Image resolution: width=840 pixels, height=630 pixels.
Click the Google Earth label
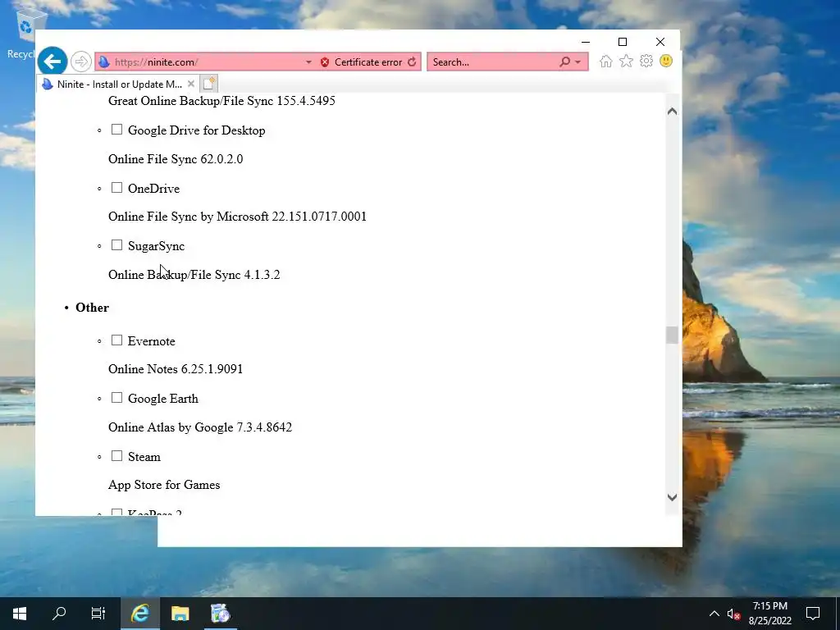[x=163, y=399]
